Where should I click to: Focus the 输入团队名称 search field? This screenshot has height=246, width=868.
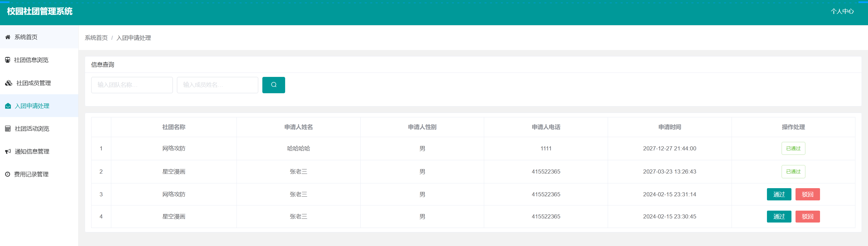[132, 85]
